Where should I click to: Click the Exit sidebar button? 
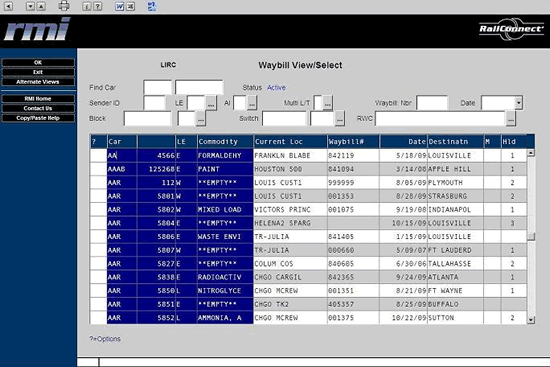[38, 72]
